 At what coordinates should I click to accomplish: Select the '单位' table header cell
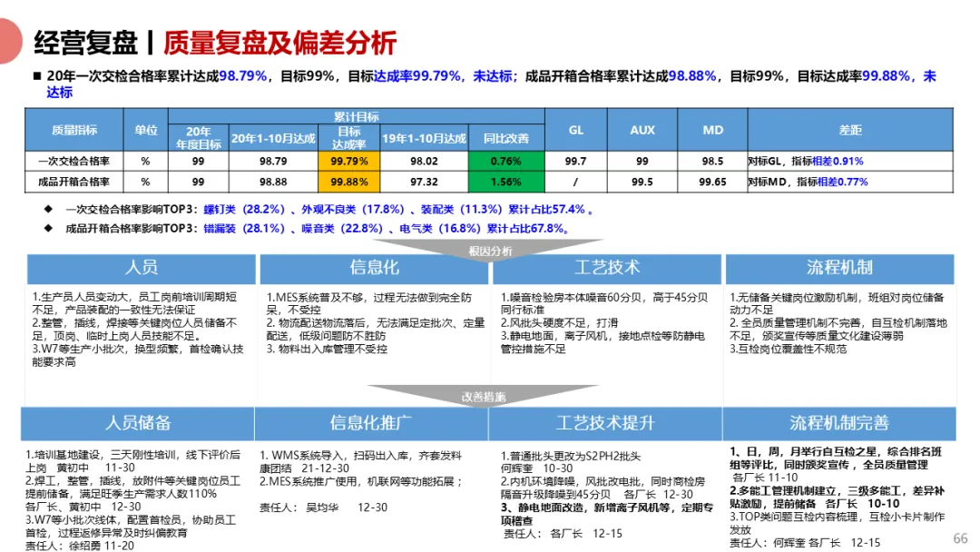[145, 130]
